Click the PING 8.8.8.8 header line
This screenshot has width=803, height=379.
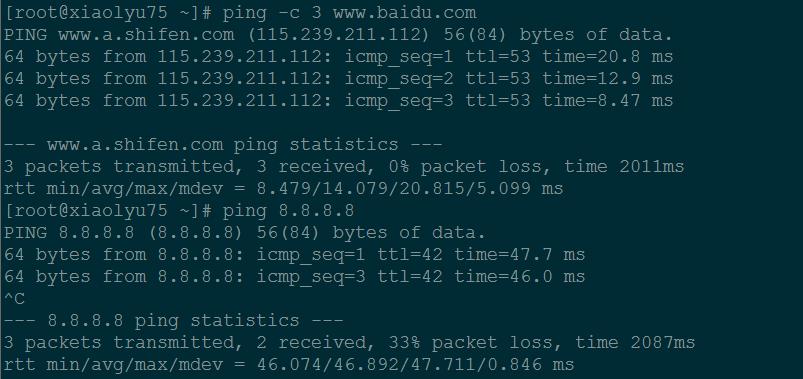(x=245, y=233)
